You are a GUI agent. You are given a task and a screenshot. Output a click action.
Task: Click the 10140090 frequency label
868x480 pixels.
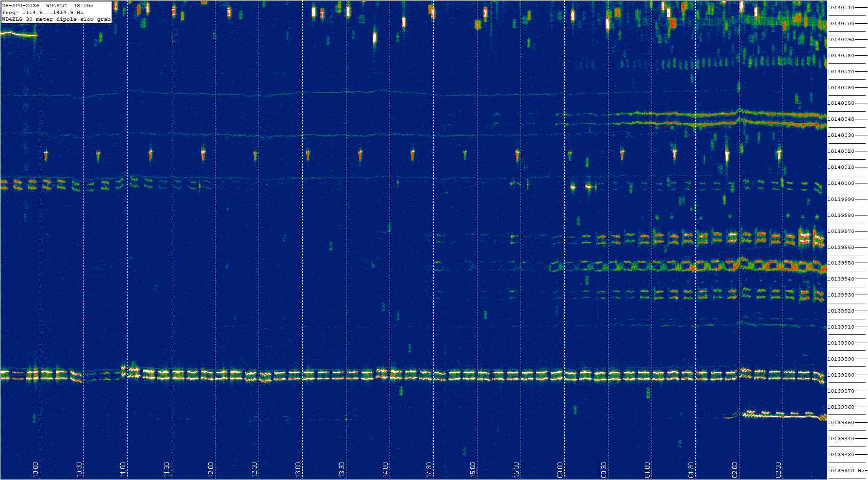click(x=841, y=40)
